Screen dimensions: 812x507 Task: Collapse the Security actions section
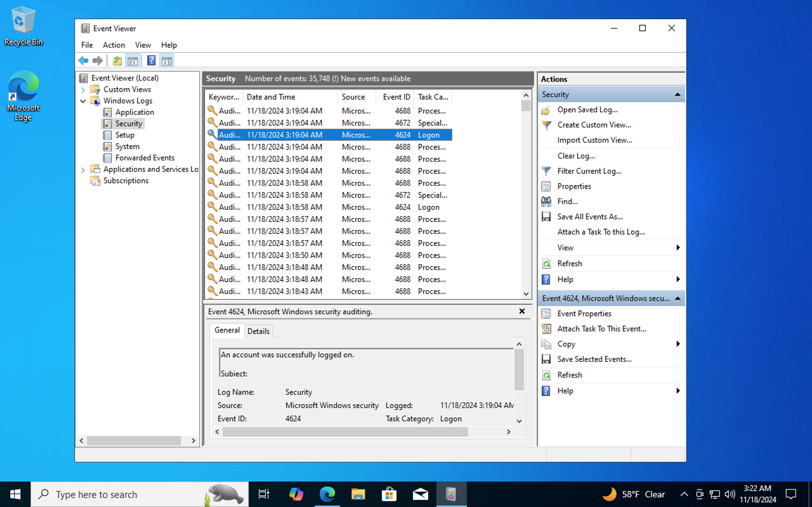[678, 94]
